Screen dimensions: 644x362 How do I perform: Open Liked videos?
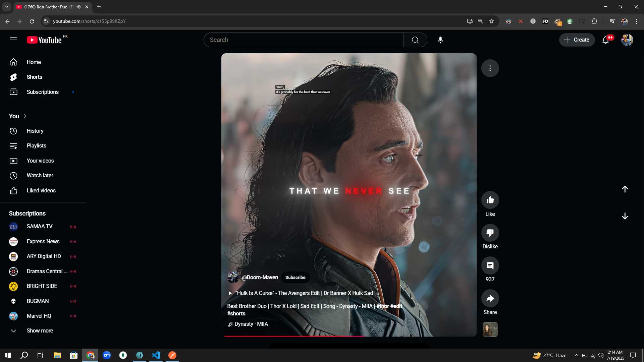click(43, 191)
